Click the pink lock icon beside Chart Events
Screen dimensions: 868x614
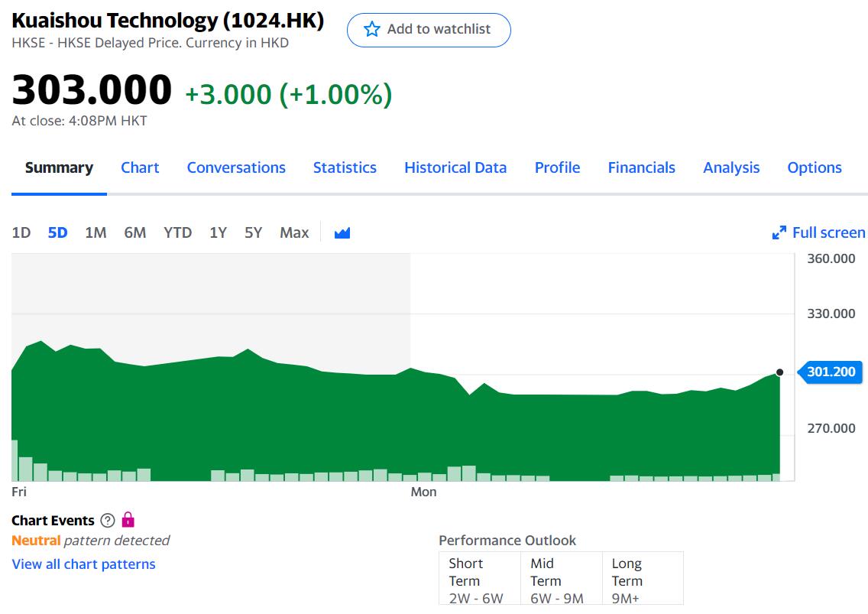(x=128, y=520)
